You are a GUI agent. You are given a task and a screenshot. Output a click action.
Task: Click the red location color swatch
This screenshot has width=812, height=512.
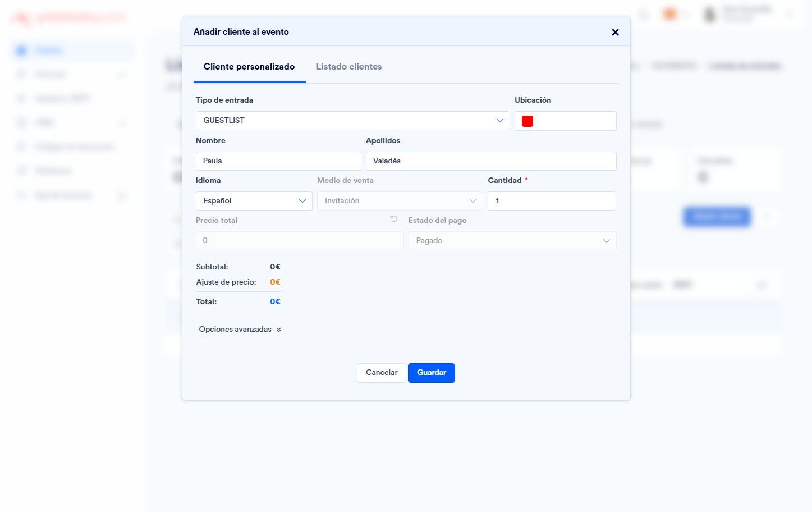pyautogui.click(x=527, y=121)
